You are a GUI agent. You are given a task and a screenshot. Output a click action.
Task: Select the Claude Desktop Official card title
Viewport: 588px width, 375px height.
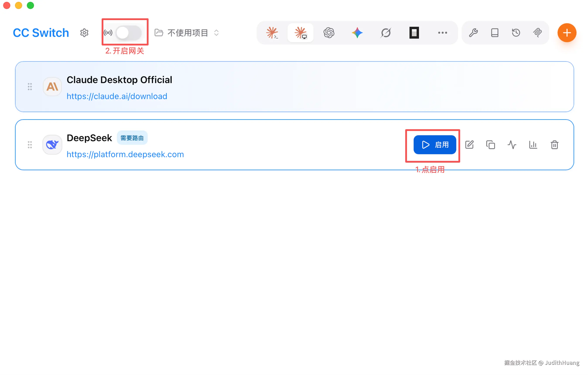point(119,80)
